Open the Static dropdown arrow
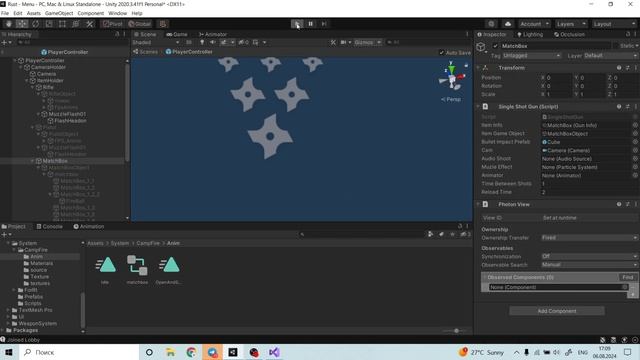This screenshot has height=360, width=640. point(636,46)
